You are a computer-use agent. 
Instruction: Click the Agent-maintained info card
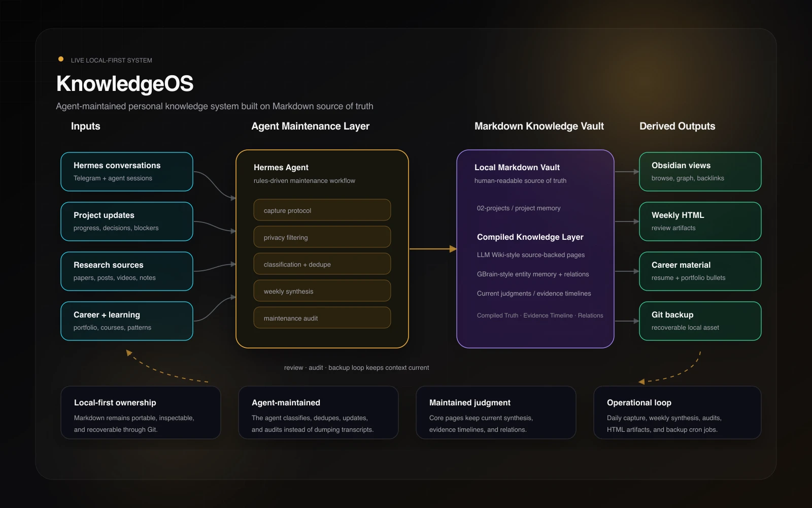[x=318, y=412]
